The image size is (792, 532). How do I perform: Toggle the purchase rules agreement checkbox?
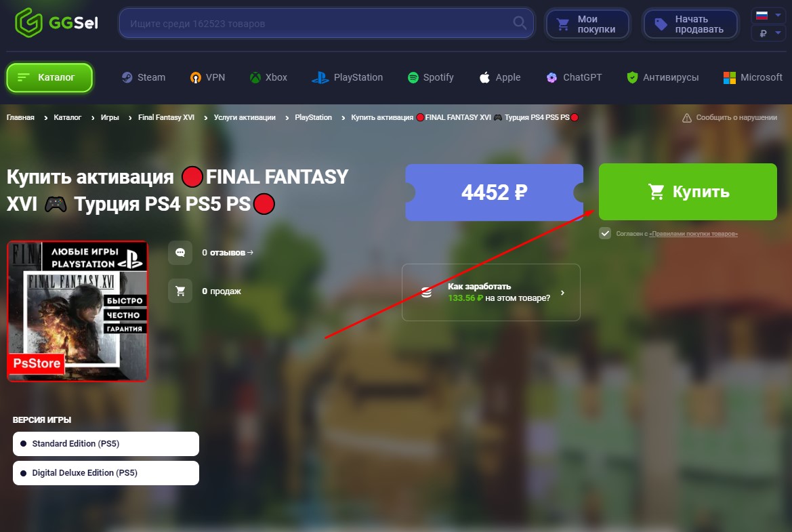tap(605, 233)
